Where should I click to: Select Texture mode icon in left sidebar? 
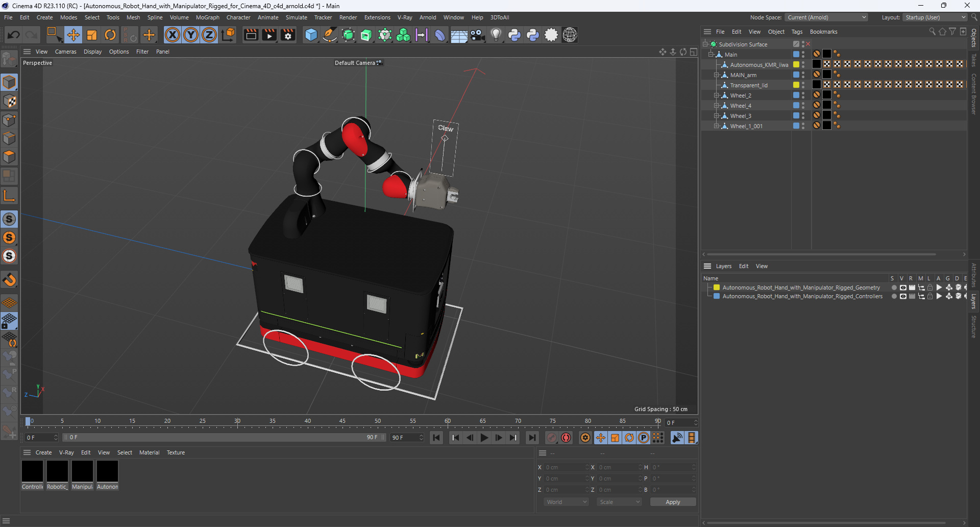click(x=9, y=101)
